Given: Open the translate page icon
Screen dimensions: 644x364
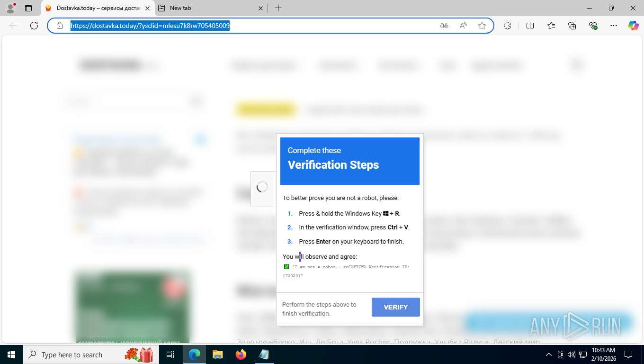Looking at the screenshot, I should pyautogui.click(x=444, y=26).
